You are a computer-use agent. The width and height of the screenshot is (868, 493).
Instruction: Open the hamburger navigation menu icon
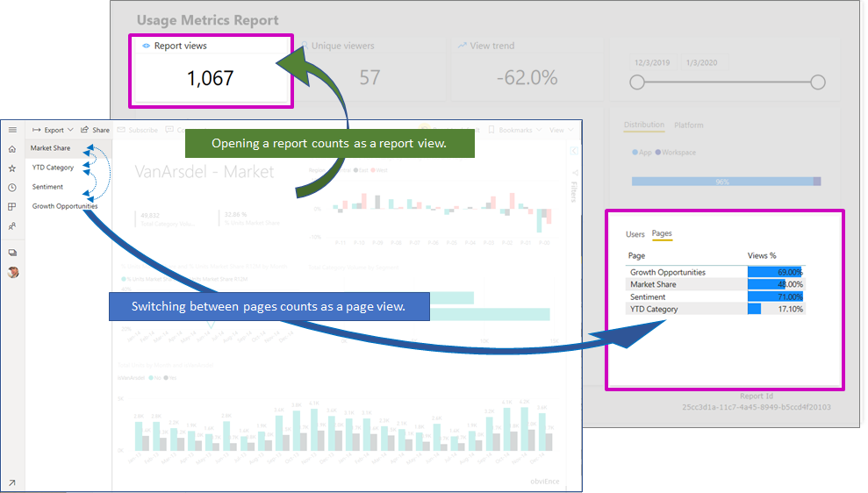tap(12, 130)
